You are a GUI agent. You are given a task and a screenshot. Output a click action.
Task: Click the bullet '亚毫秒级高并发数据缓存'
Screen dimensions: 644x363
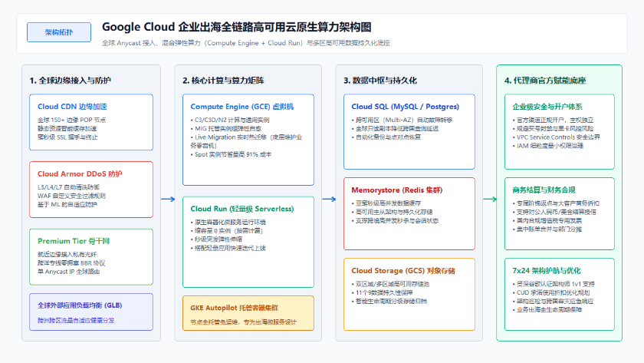click(386, 203)
